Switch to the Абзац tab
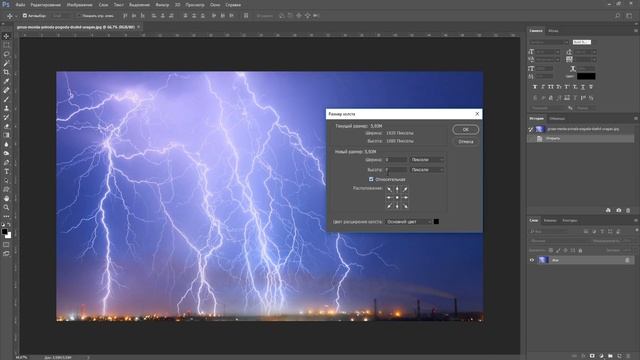This screenshot has height=360, width=640. 553,31
